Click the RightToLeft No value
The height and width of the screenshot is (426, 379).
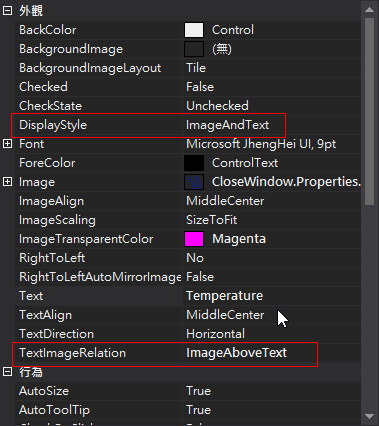pos(195,258)
